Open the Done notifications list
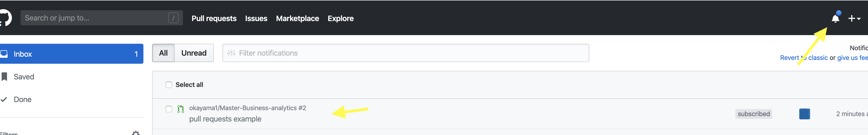868x135 pixels. pyautogui.click(x=22, y=99)
